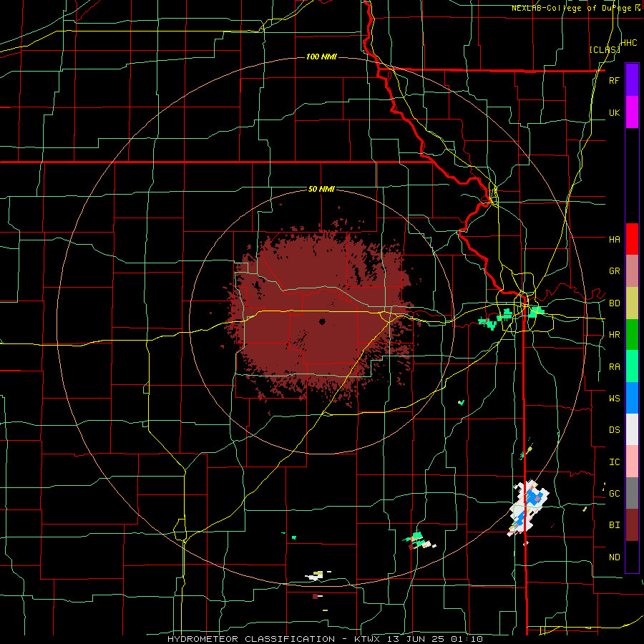This screenshot has height=644, width=644.
Task: Click the "100 NMI" range ring label
Action: 321,57
